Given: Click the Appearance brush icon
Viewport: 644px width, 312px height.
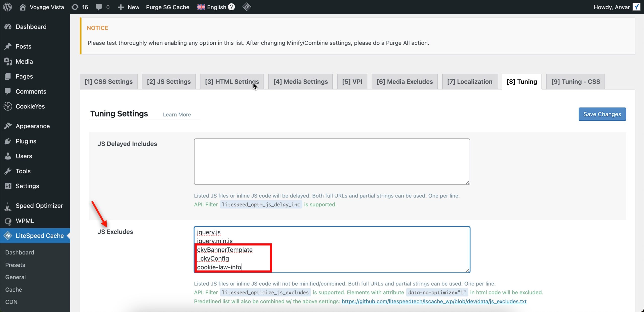Looking at the screenshot, I should click(8, 126).
